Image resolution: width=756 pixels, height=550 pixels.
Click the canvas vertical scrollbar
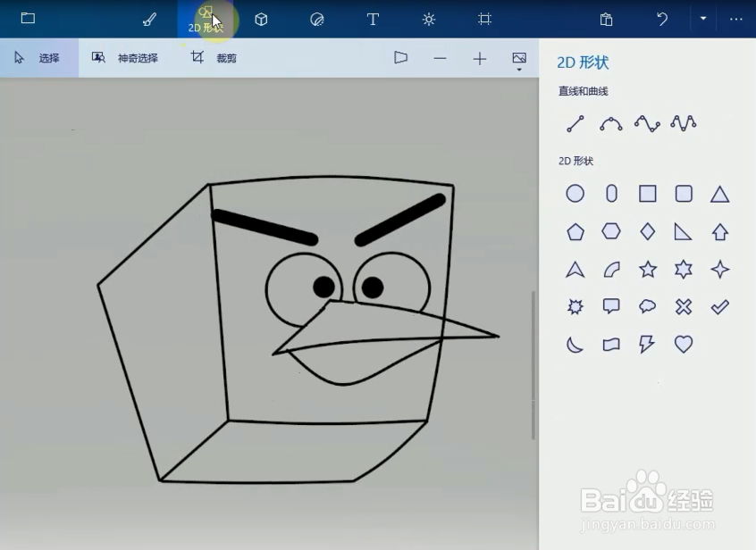pyautogui.click(x=533, y=365)
